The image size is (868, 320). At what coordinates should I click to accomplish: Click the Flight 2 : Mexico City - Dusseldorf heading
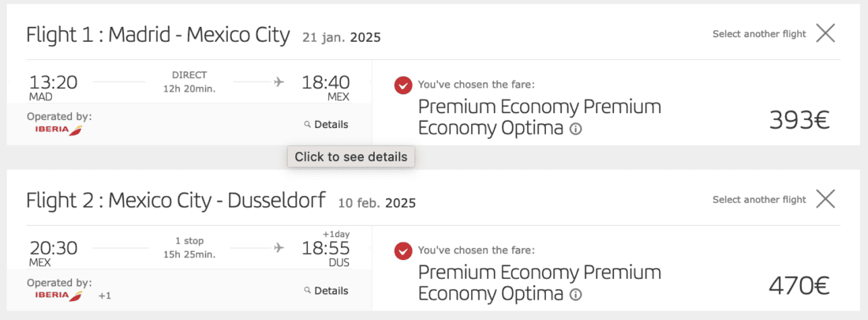(175, 201)
